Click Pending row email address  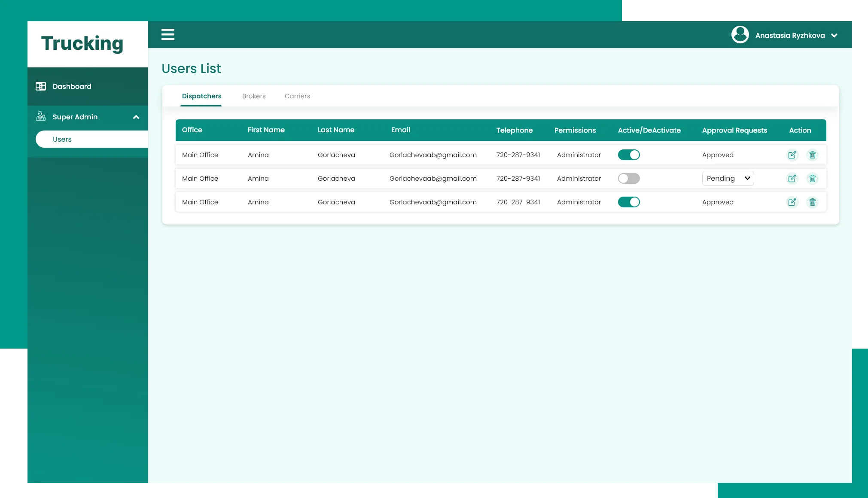tap(433, 179)
